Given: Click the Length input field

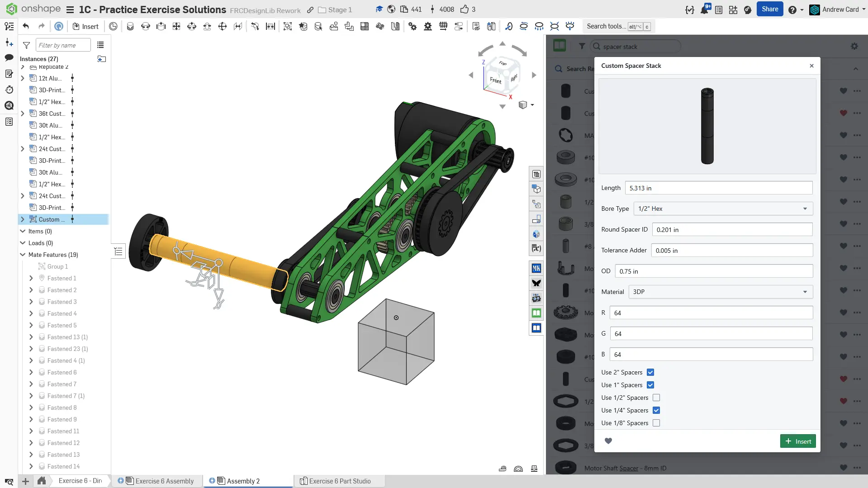Looking at the screenshot, I should pyautogui.click(x=718, y=188).
